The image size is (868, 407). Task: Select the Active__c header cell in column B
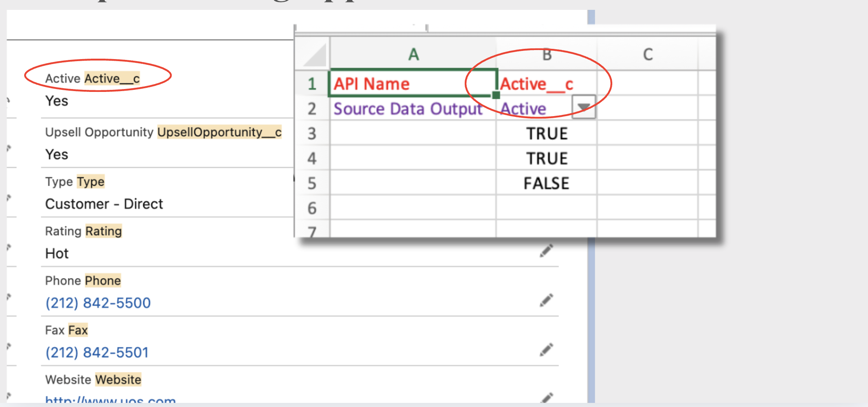537,83
